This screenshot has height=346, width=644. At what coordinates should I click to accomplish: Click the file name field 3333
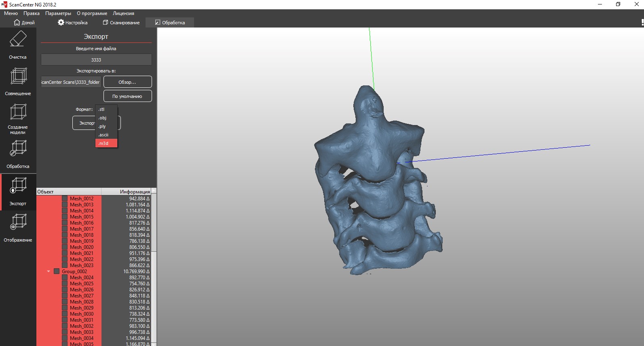96,60
